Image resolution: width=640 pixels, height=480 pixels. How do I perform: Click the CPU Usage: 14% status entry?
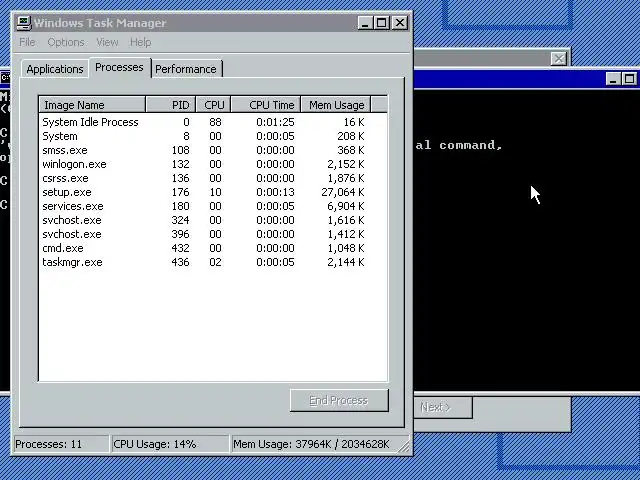click(170, 444)
